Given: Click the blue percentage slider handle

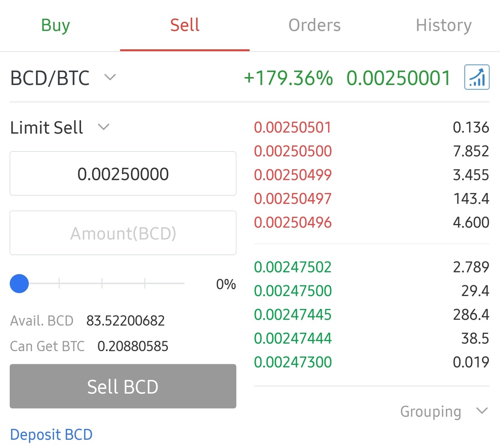Looking at the screenshot, I should coord(19,283).
